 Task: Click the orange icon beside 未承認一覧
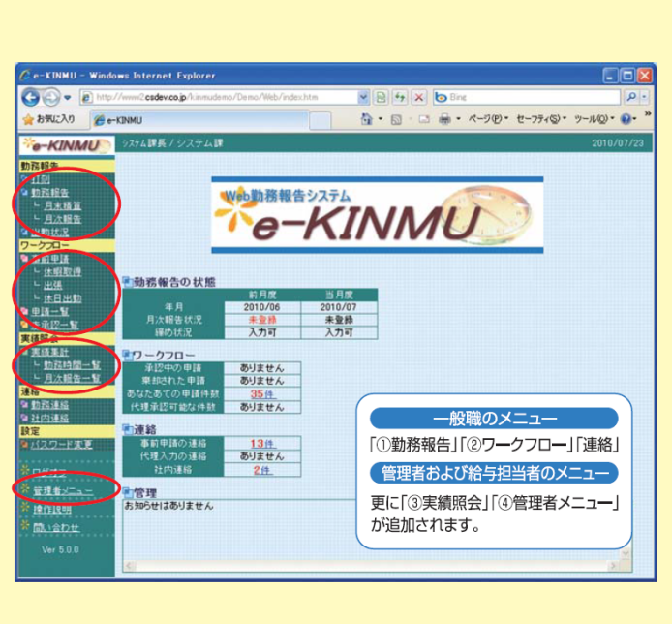click(x=25, y=325)
